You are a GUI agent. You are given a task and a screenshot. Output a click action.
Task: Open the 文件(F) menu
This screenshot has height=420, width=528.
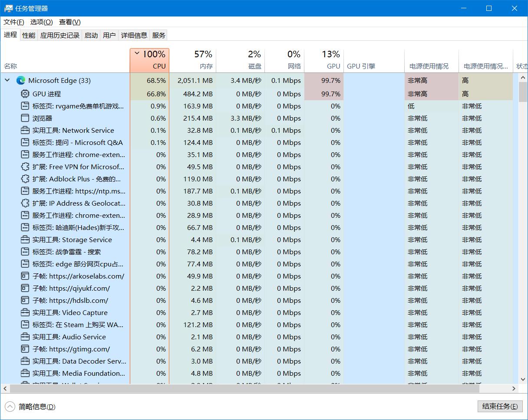14,22
